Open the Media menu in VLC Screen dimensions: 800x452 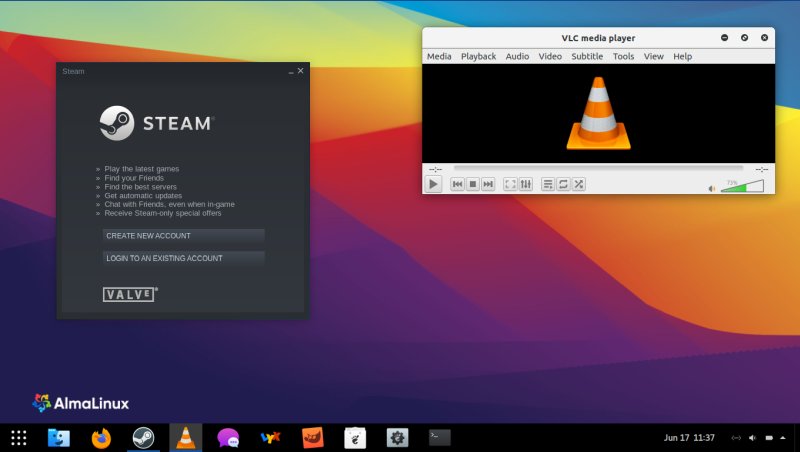(x=439, y=57)
